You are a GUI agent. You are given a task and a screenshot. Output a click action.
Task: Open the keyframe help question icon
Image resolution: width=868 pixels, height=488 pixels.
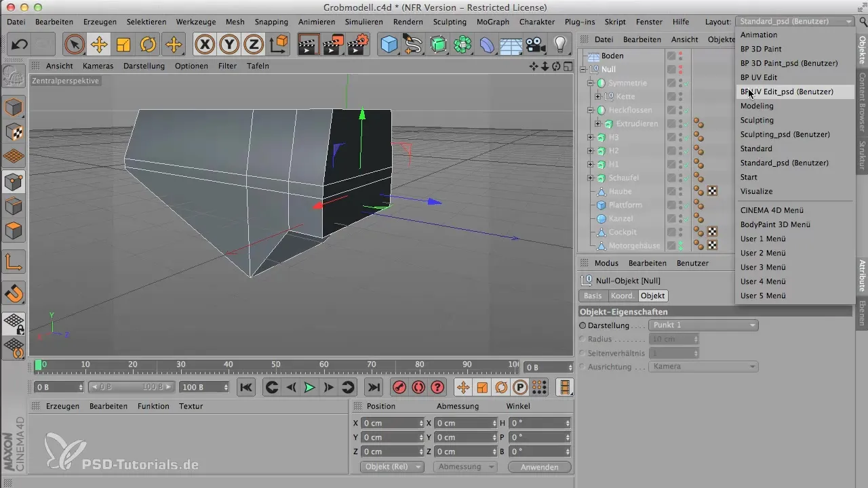tap(438, 387)
